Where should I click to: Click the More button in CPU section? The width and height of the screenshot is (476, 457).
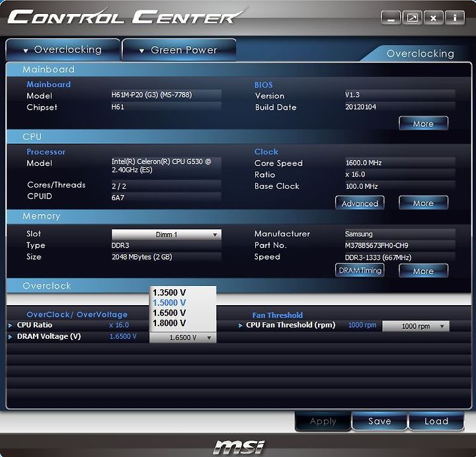click(x=424, y=203)
